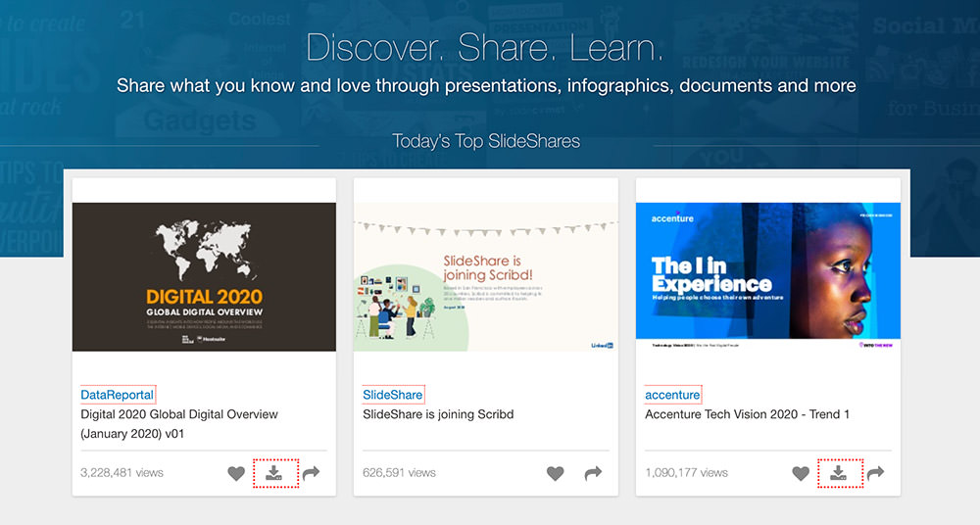Click the 626,591 views count
The image size is (980, 525).
(400, 473)
